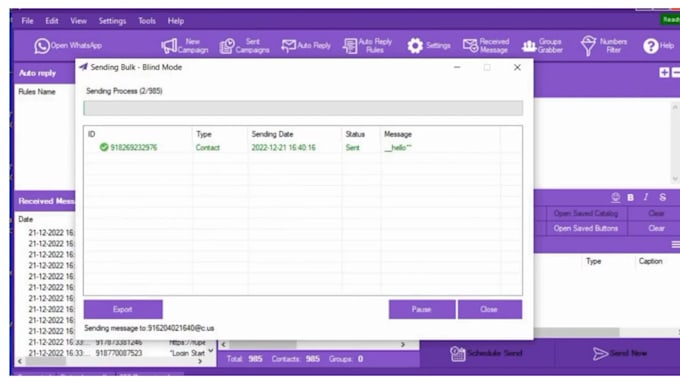Click the Message column header

pyautogui.click(x=398, y=134)
